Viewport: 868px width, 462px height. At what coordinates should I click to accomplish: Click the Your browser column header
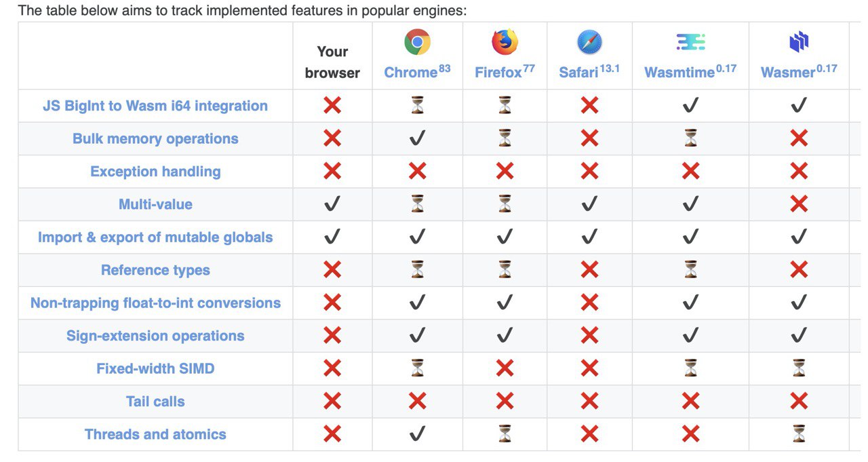(x=332, y=62)
